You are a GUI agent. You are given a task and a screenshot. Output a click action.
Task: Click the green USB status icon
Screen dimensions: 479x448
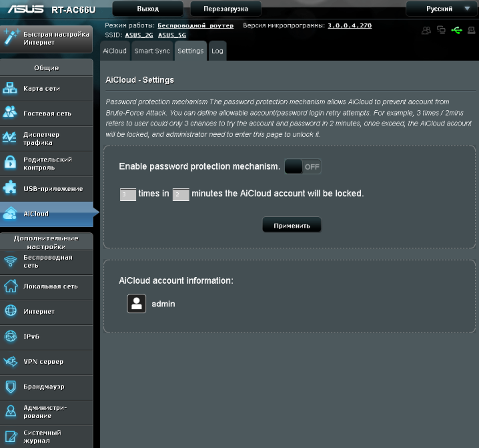pos(457,30)
